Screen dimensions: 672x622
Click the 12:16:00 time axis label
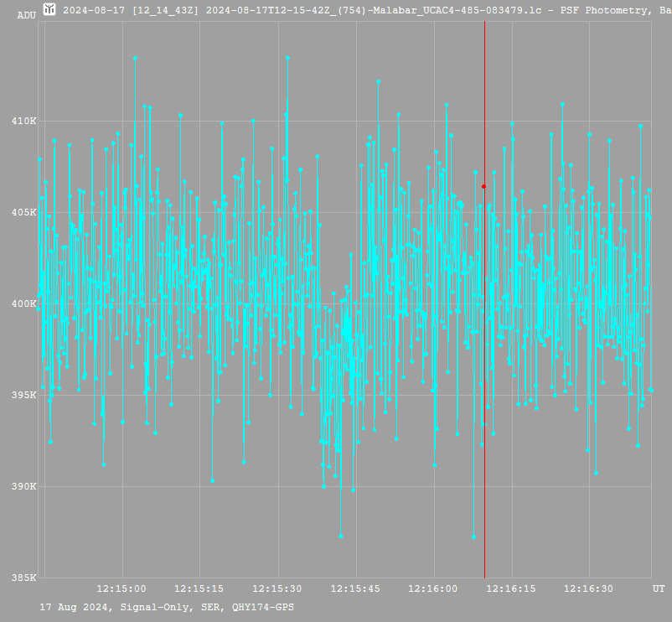tap(433, 588)
